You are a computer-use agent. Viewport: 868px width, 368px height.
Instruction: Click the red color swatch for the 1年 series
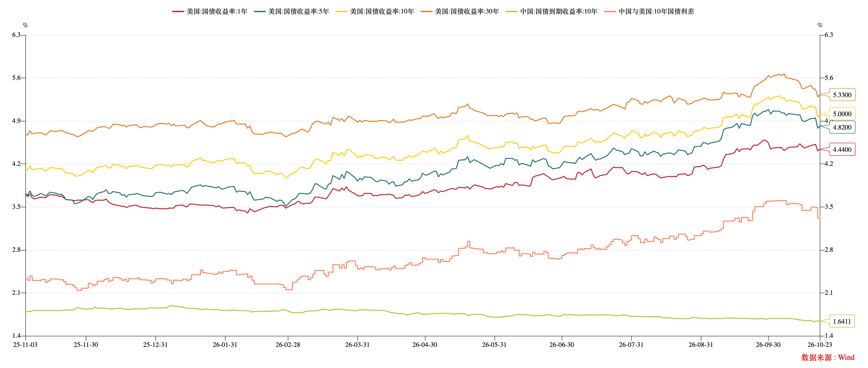(178, 12)
